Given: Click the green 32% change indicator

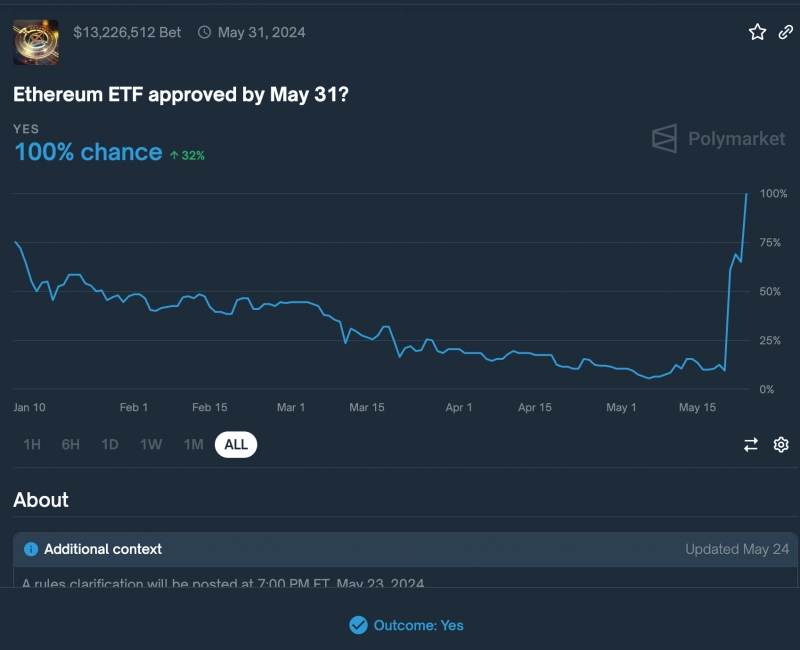Looking at the screenshot, I should tap(188, 155).
